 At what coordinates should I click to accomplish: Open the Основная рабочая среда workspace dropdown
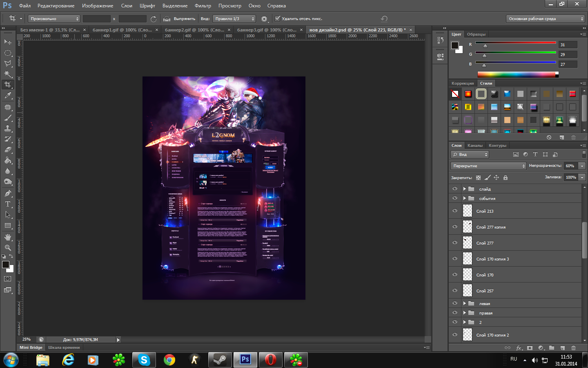(x=546, y=19)
